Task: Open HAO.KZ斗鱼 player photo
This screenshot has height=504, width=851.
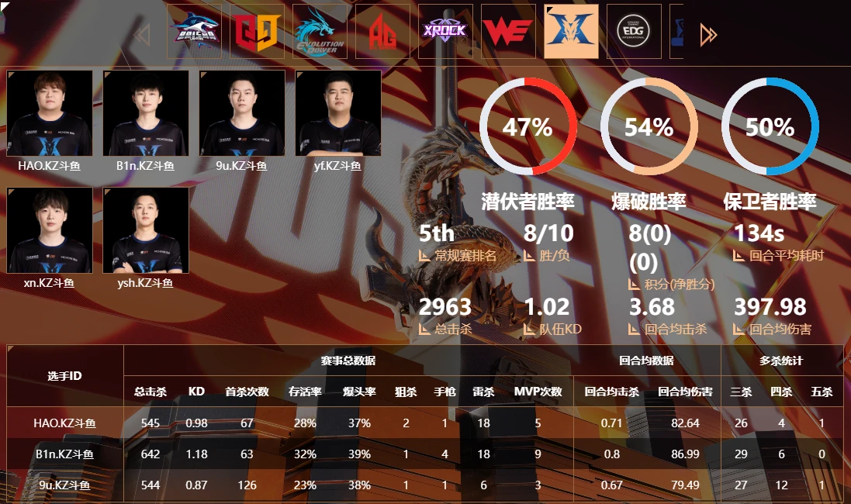Action: pos(50,113)
